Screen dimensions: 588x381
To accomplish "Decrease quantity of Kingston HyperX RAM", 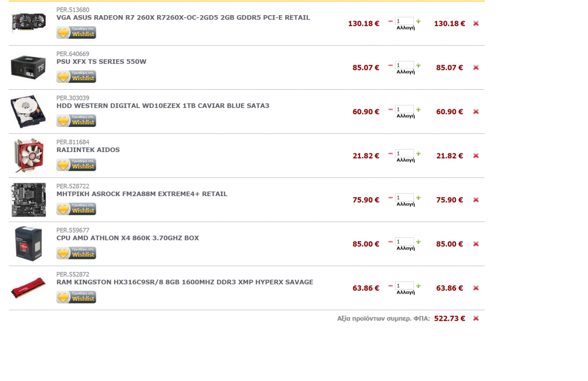I will coord(391,286).
